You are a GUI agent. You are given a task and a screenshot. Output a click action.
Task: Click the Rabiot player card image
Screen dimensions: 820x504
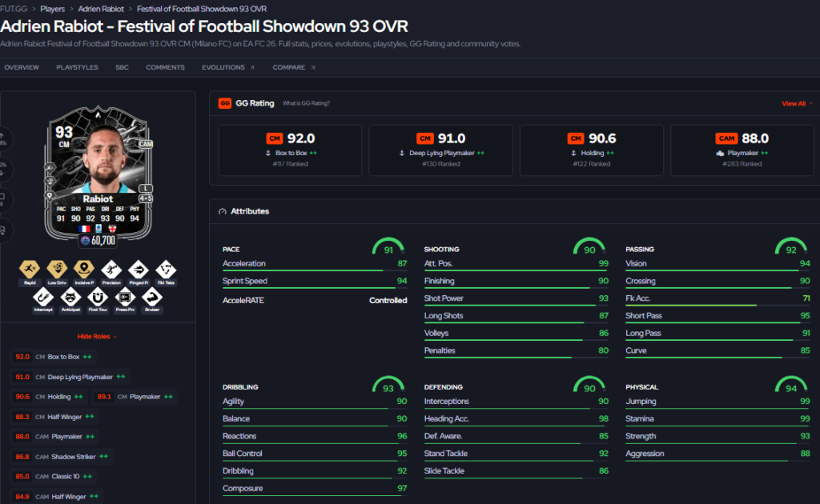98,177
